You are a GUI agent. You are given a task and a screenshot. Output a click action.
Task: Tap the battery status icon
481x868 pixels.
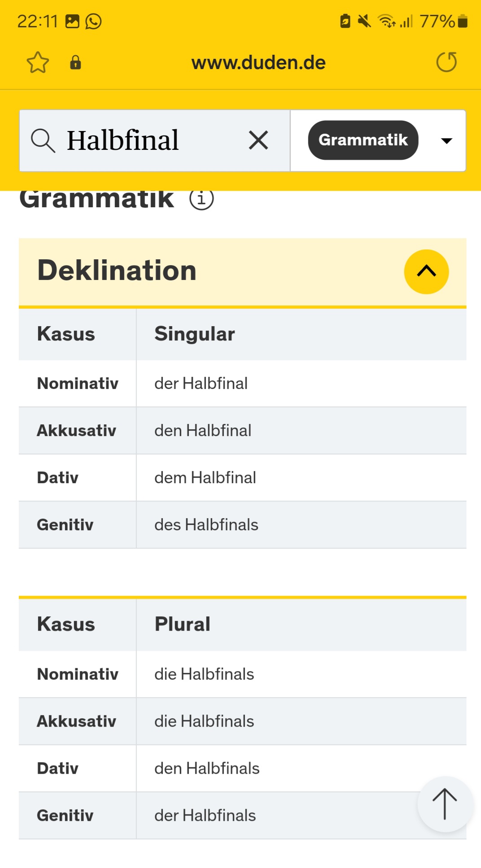(463, 21)
